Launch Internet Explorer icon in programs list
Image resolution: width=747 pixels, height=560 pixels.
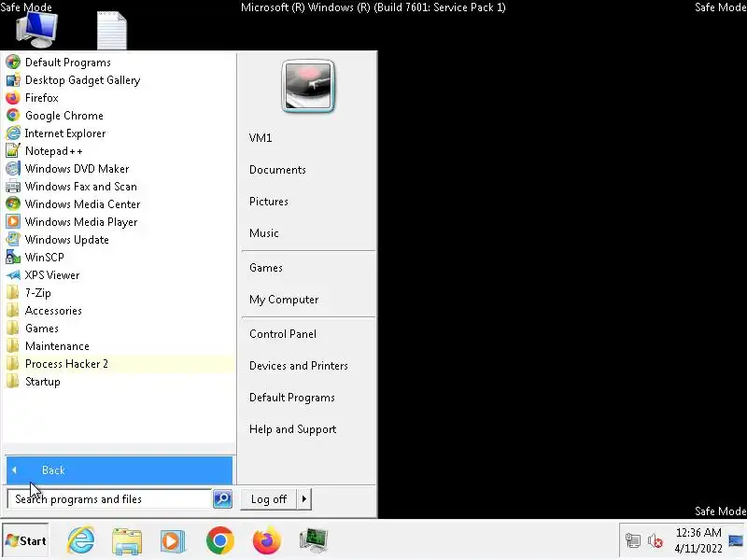(x=13, y=133)
